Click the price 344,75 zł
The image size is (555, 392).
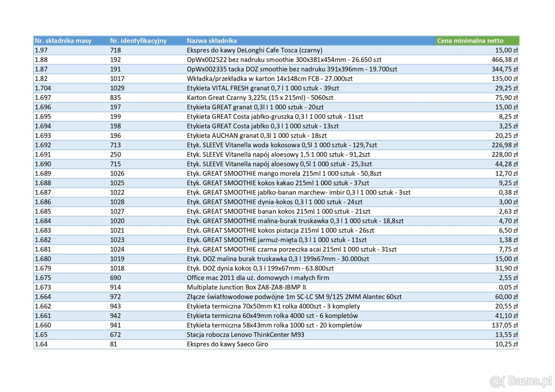(x=505, y=69)
